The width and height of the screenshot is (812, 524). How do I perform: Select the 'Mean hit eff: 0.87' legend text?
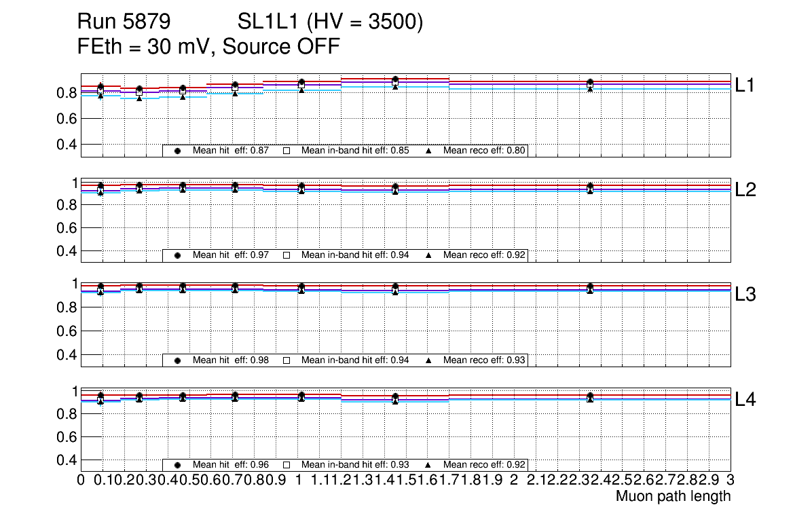(231, 151)
